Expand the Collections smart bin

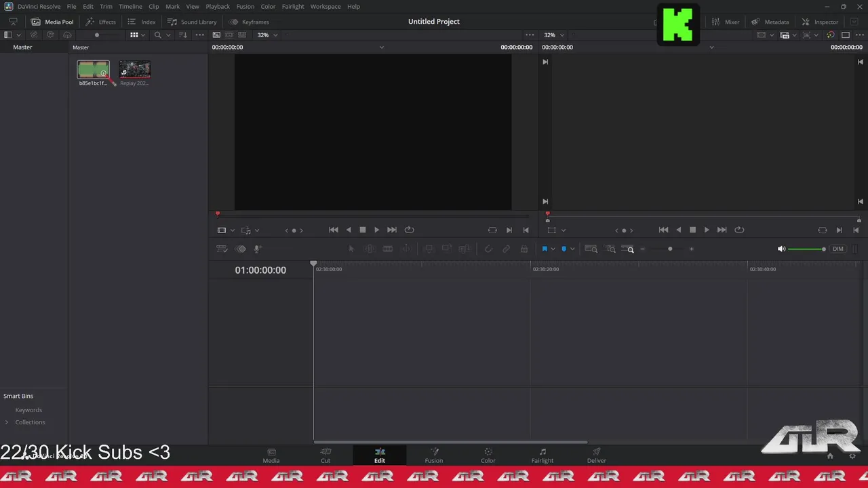point(7,422)
